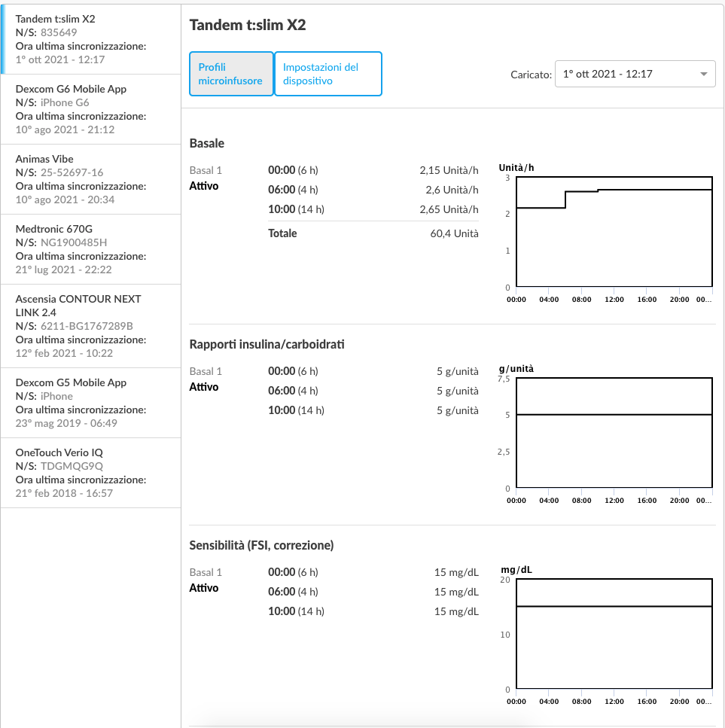
Task: Click the Unità/h chart axis title
Action: point(516,168)
